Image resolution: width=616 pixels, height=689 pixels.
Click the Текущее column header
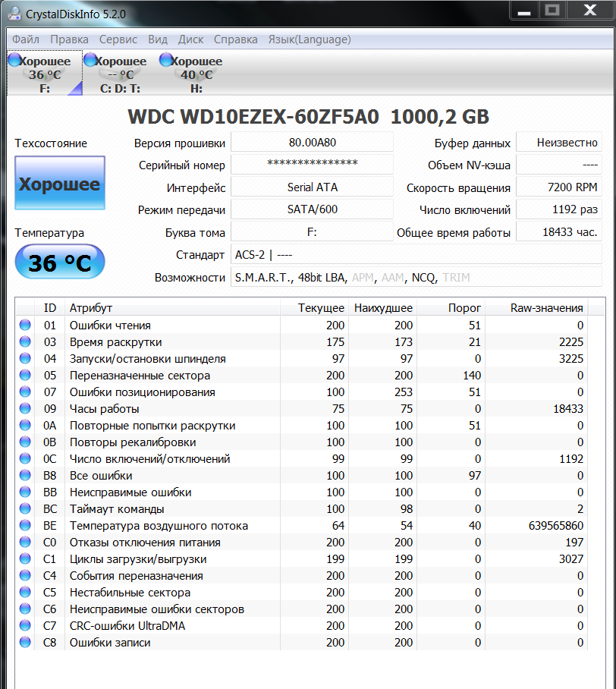click(x=314, y=308)
